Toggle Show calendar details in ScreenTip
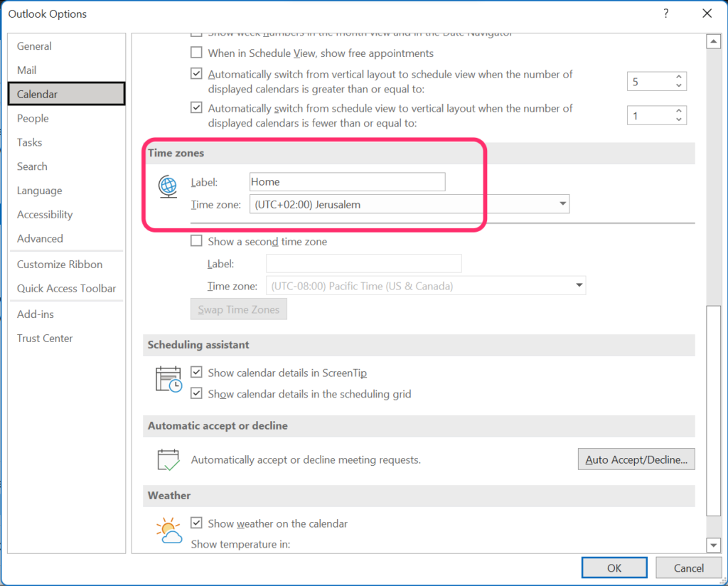 pyautogui.click(x=197, y=373)
